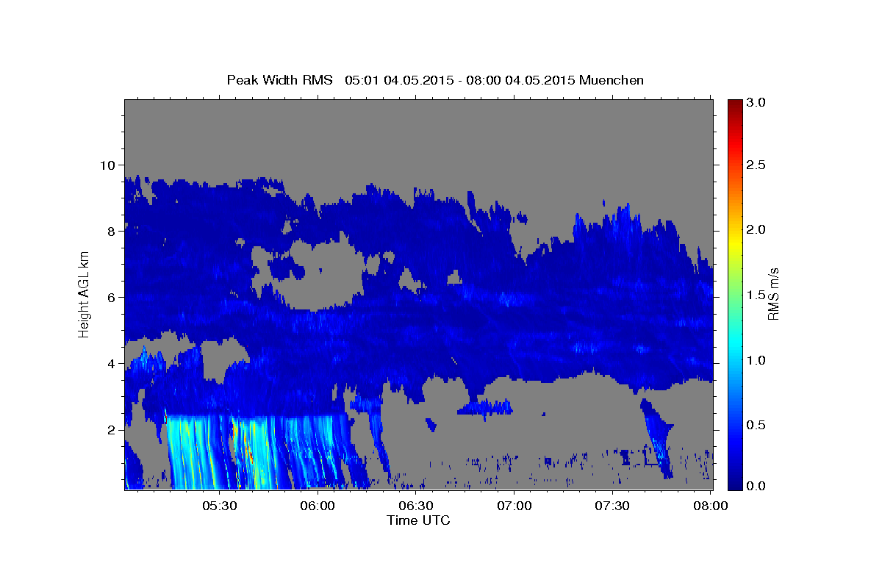Click the colorbar value 2.0
The image size is (882, 588).
[756, 229]
